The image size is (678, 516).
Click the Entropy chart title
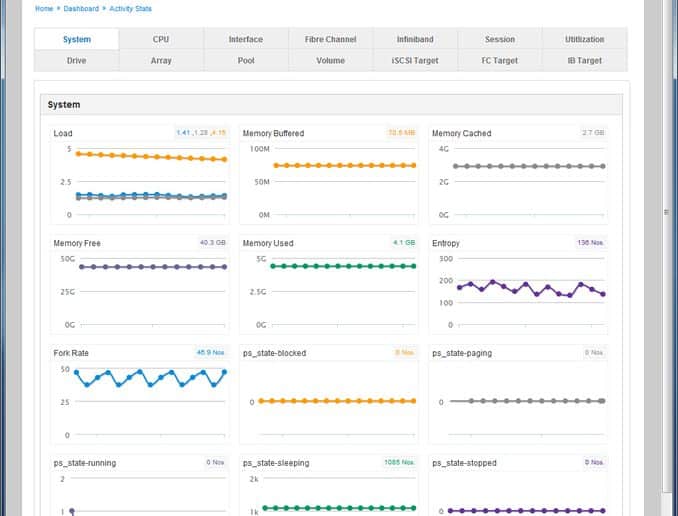(446, 243)
